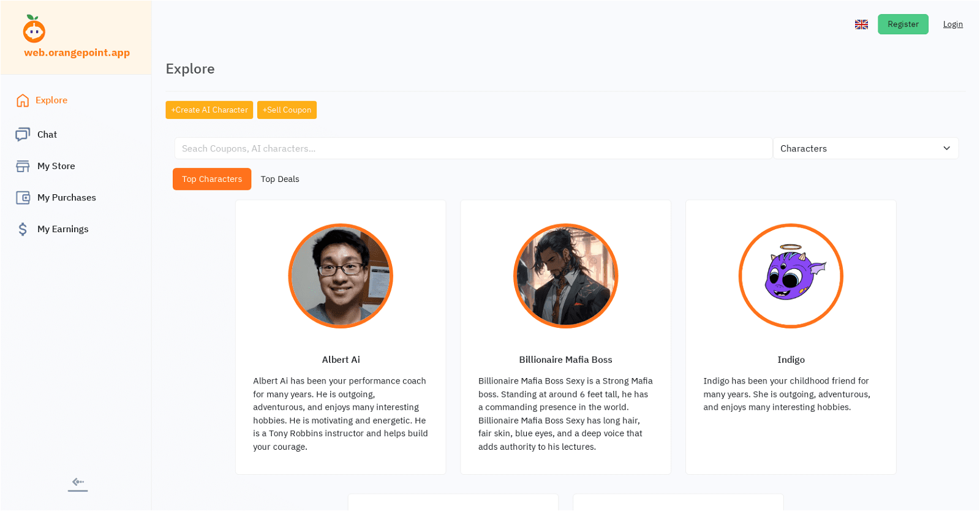Open the Albert Ai avatar photo
The height and width of the screenshot is (511, 980).
pyautogui.click(x=341, y=276)
